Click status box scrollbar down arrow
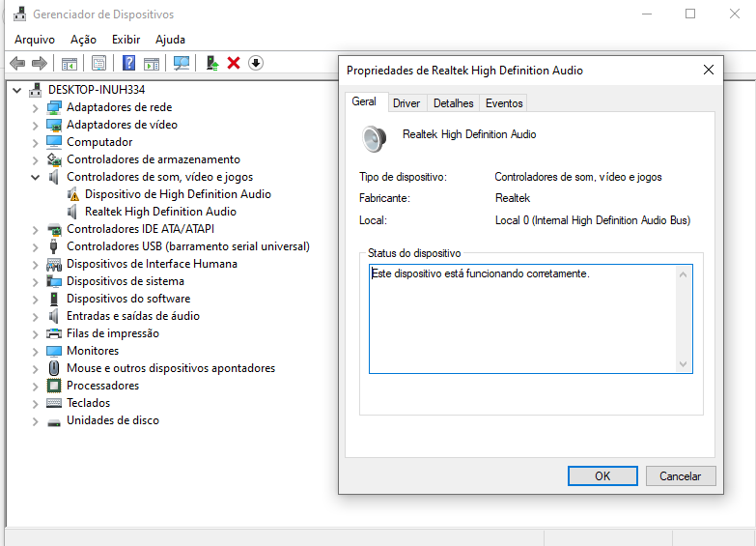756x546 pixels. (683, 364)
